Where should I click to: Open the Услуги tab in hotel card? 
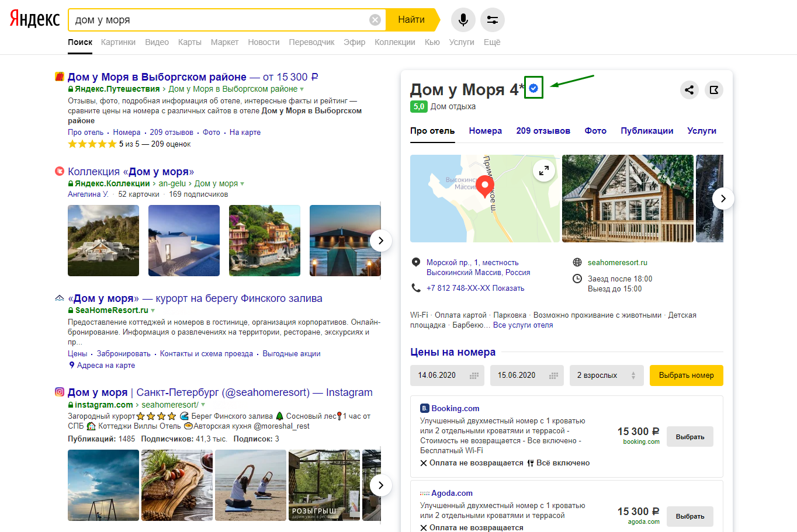pyautogui.click(x=702, y=131)
